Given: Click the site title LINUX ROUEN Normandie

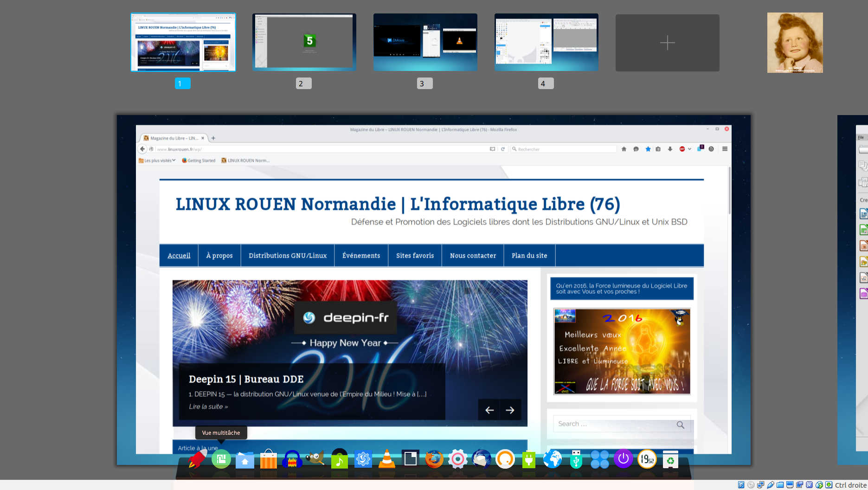Looking at the screenshot, I should click(398, 204).
